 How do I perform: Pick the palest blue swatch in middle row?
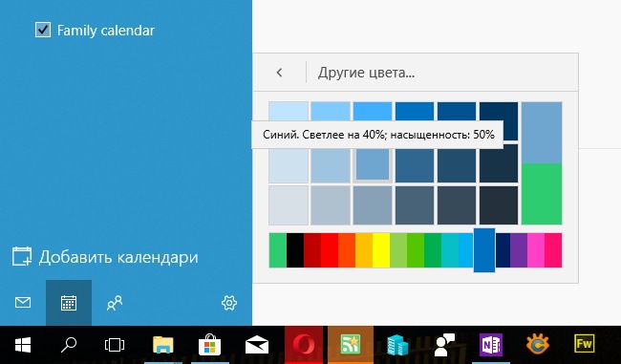point(289,165)
